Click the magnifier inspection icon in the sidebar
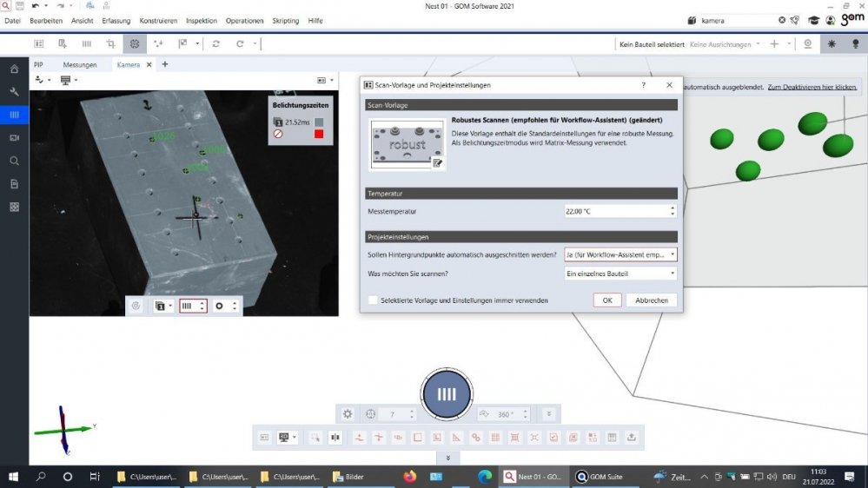 (x=14, y=161)
